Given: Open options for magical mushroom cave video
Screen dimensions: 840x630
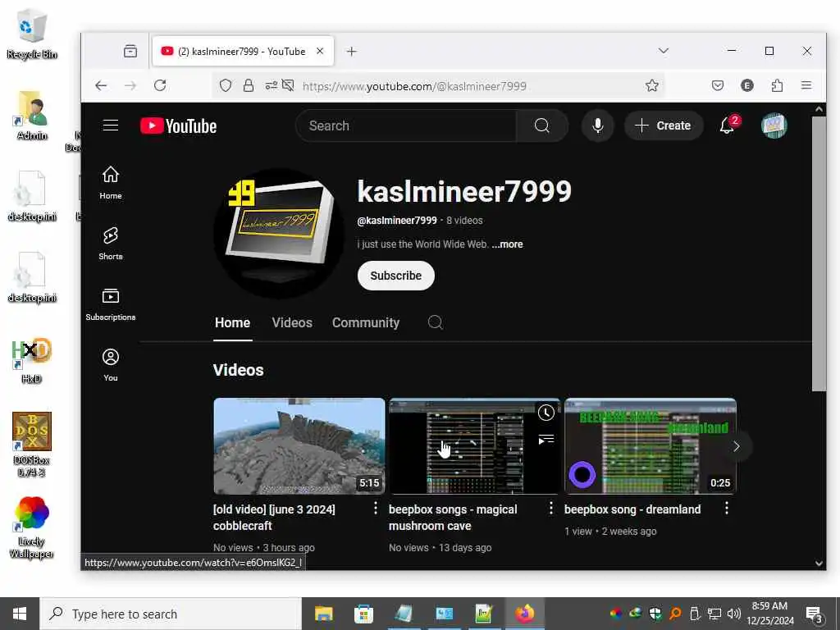Looking at the screenshot, I should 550,508.
